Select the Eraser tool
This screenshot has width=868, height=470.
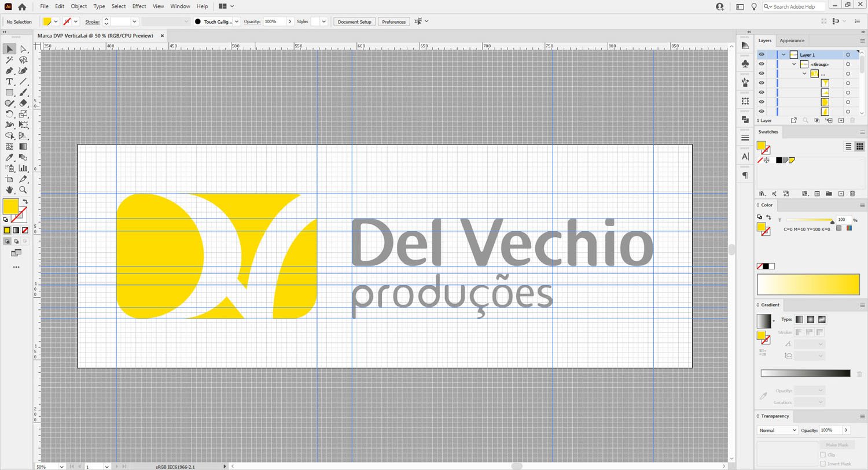pyautogui.click(x=23, y=103)
